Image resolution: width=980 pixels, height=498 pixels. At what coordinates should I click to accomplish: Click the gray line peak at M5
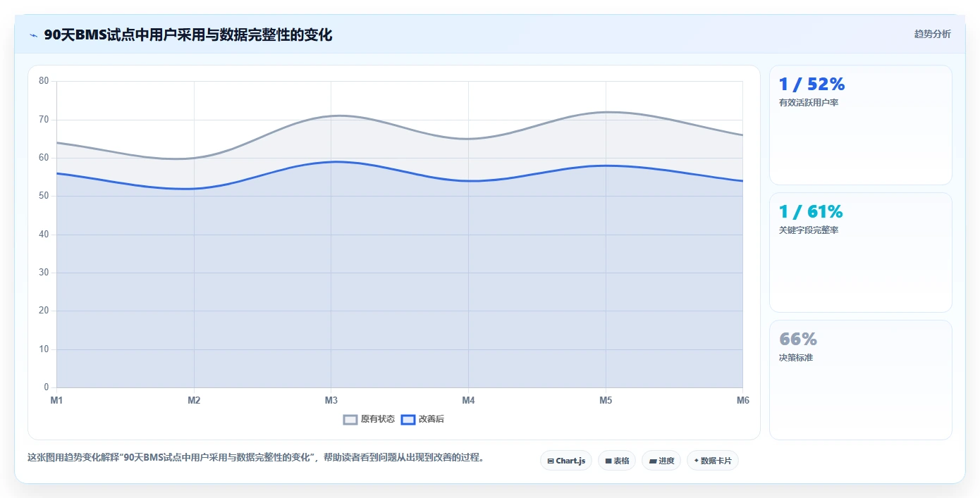point(606,112)
